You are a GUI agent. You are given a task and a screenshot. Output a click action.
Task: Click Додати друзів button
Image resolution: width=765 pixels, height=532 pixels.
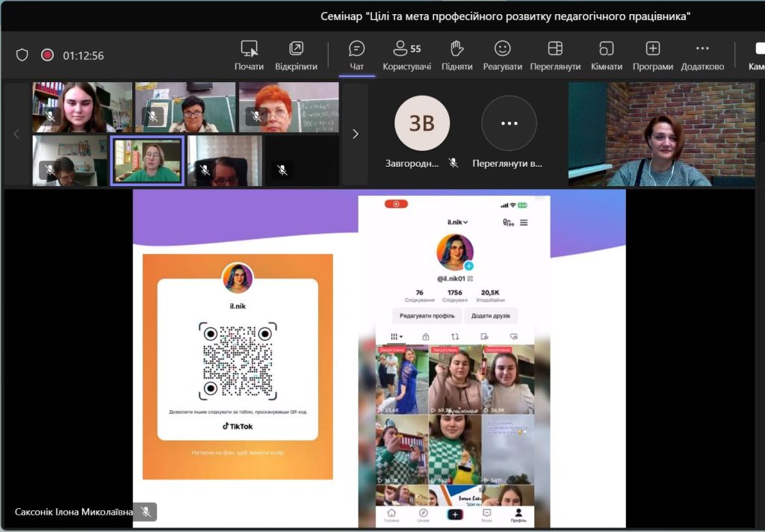click(x=490, y=316)
